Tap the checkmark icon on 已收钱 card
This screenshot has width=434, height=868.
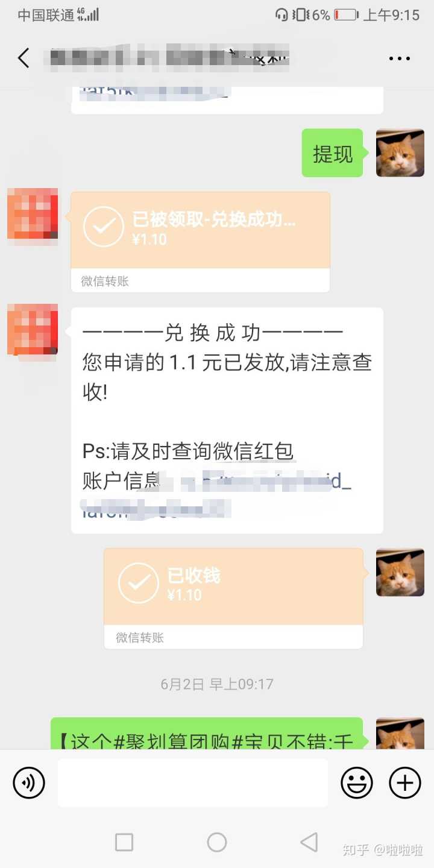(139, 583)
